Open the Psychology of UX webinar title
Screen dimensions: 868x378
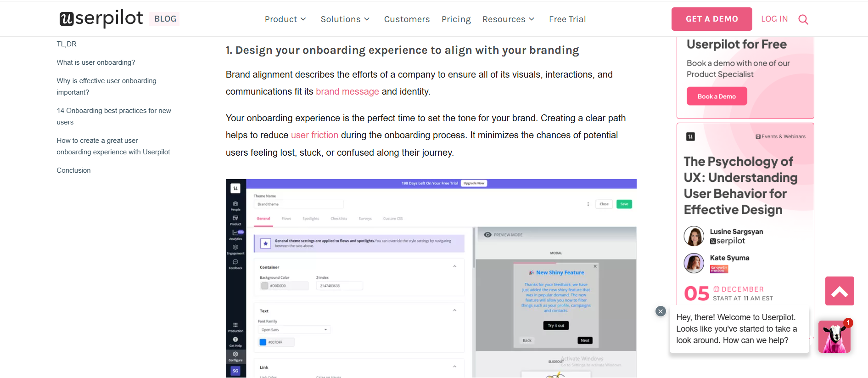[x=740, y=186]
